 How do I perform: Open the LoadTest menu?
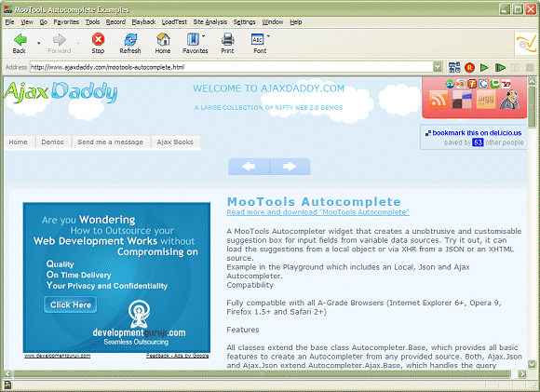pyautogui.click(x=174, y=22)
